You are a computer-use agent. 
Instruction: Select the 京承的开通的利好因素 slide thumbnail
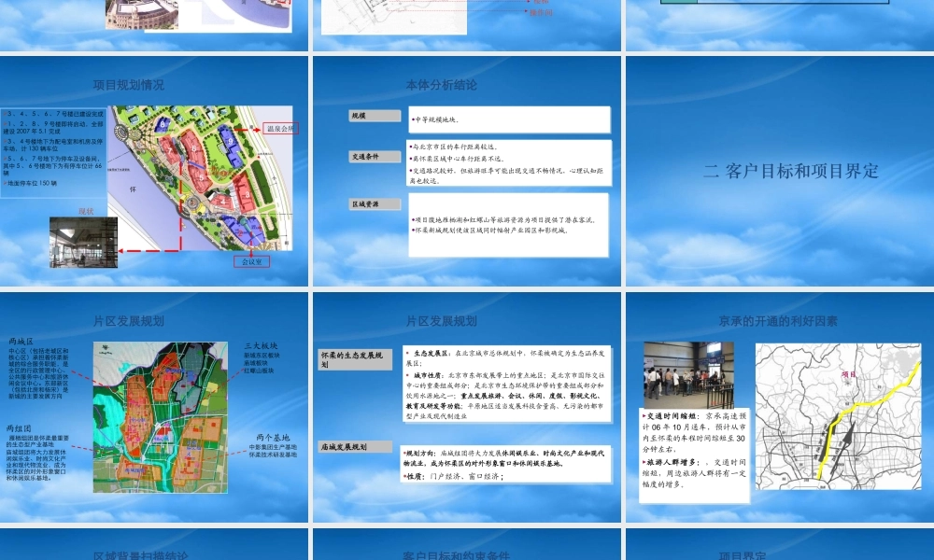(780, 407)
